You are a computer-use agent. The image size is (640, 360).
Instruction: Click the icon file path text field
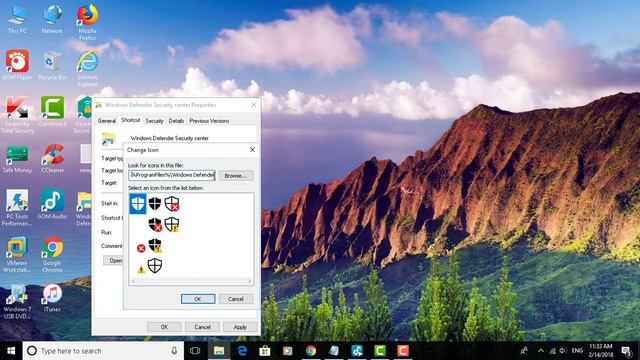click(172, 175)
